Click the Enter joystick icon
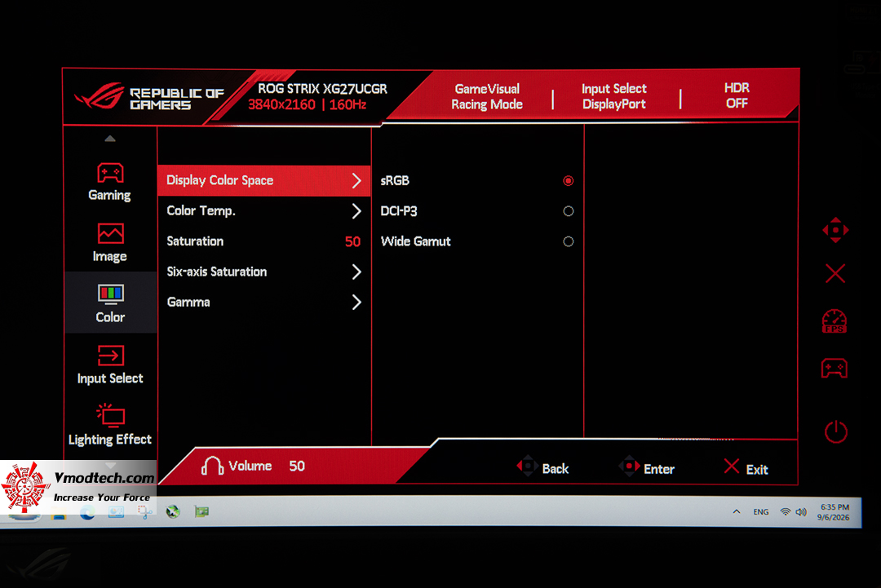The width and height of the screenshot is (881, 588). point(629,466)
